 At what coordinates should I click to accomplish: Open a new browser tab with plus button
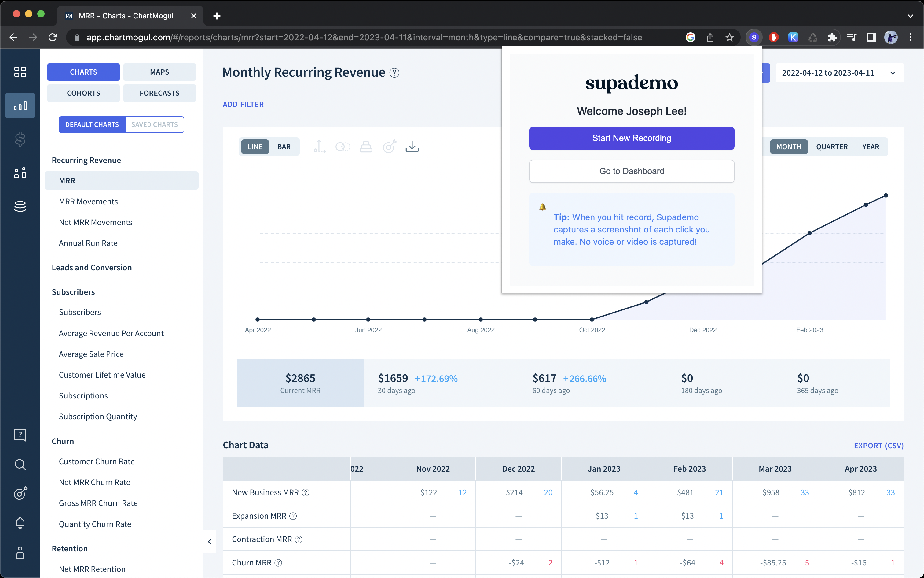217,16
